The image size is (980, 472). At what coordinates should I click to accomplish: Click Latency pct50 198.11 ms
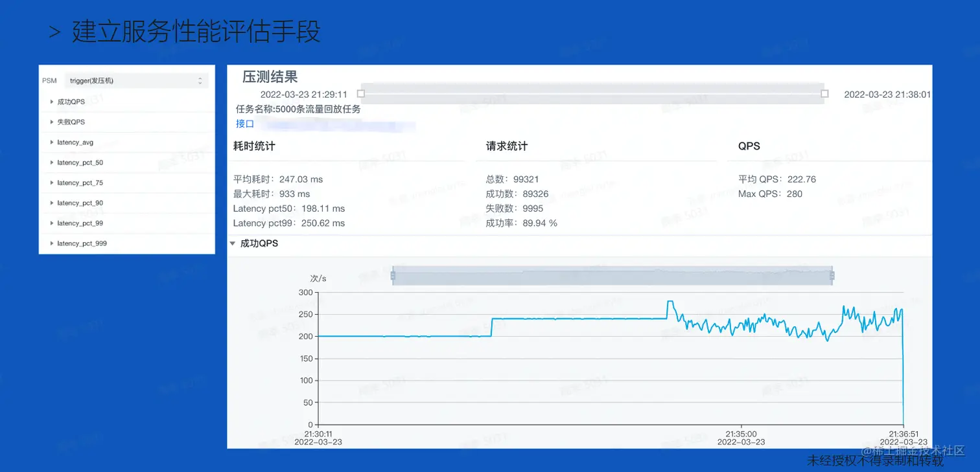point(289,208)
